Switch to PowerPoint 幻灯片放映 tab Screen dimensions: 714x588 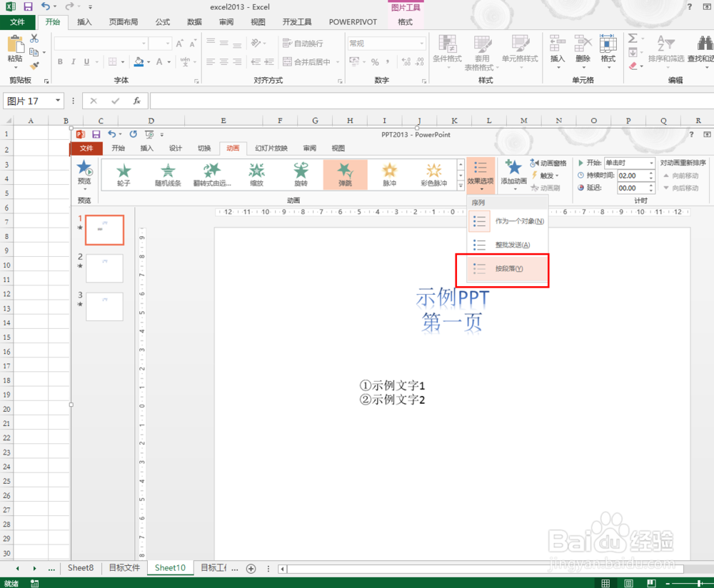pos(271,148)
